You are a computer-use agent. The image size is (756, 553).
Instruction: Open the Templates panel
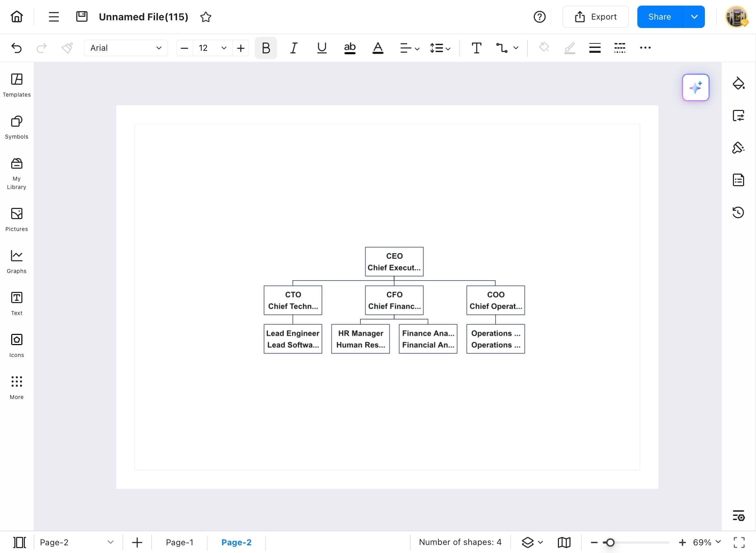tap(16, 85)
